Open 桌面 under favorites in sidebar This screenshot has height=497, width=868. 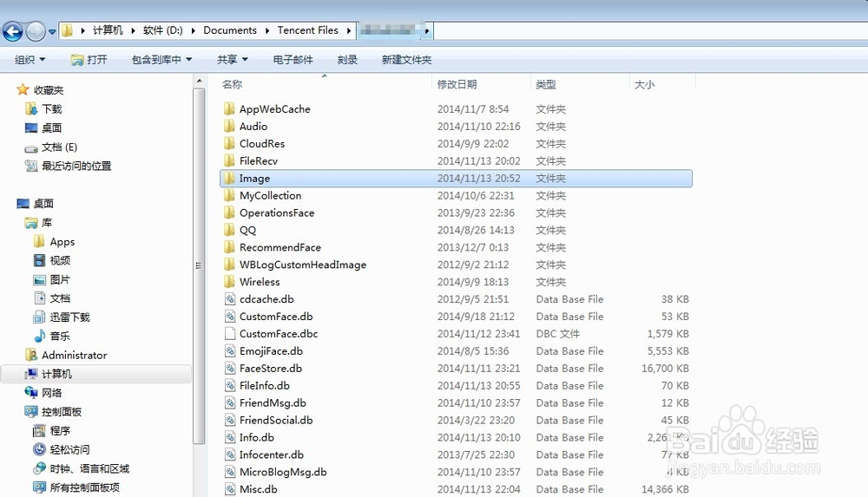(x=43, y=128)
